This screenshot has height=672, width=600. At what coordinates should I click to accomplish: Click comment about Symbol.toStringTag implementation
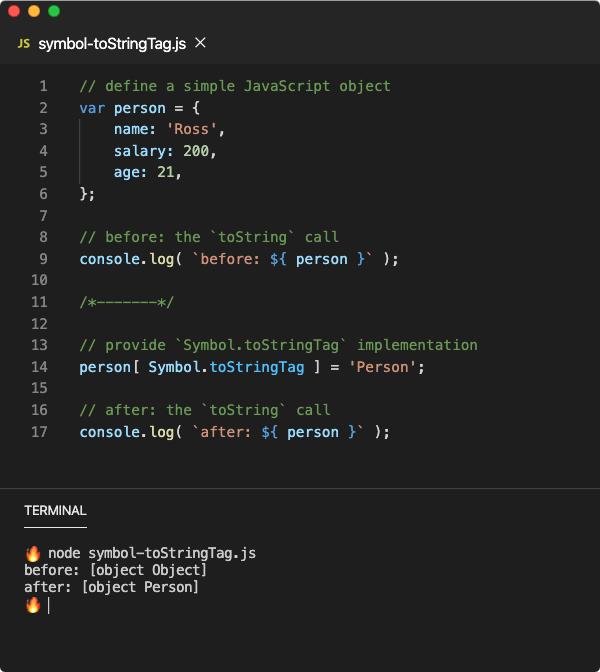click(x=279, y=345)
